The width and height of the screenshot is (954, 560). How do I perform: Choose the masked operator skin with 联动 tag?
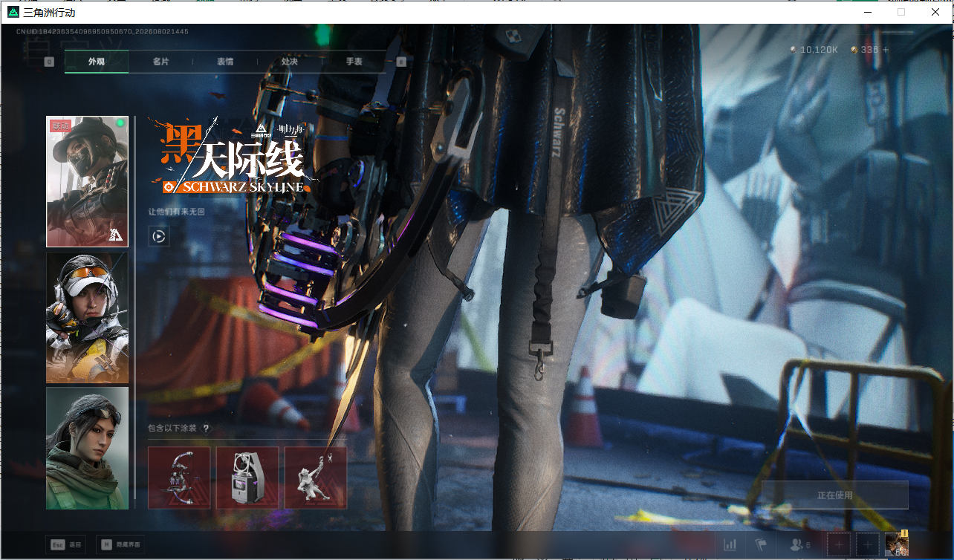(87, 181)
